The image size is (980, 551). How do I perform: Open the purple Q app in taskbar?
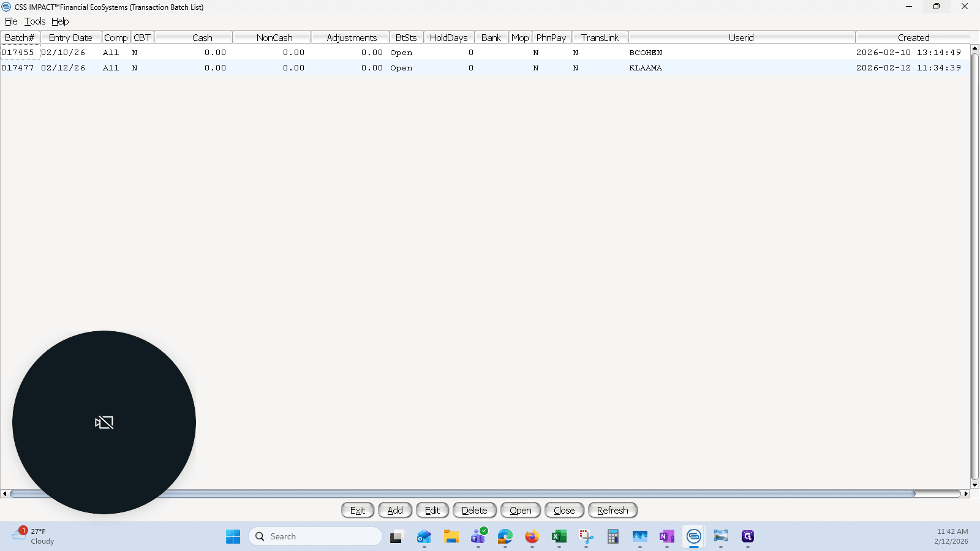tap(748, 536)
